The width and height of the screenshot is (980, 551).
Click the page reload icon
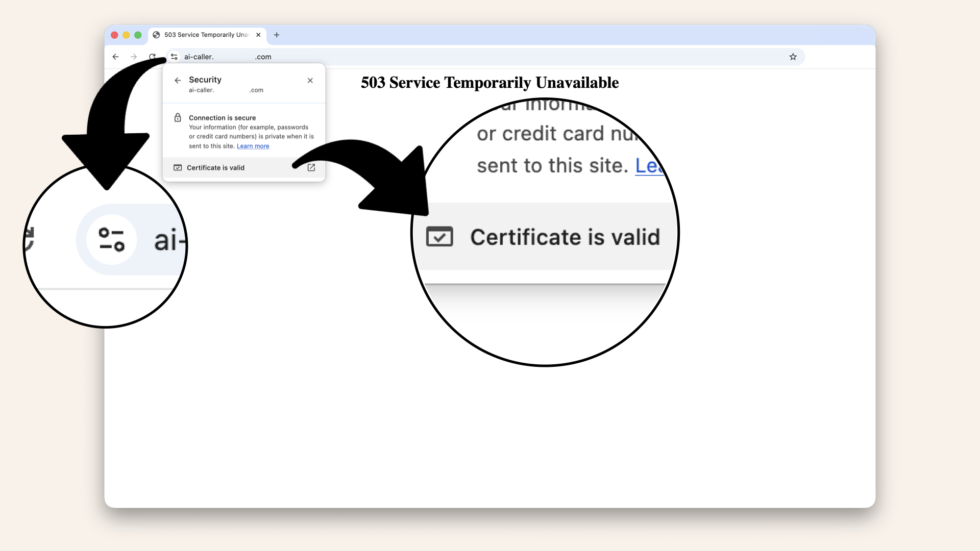coord(152,57)
